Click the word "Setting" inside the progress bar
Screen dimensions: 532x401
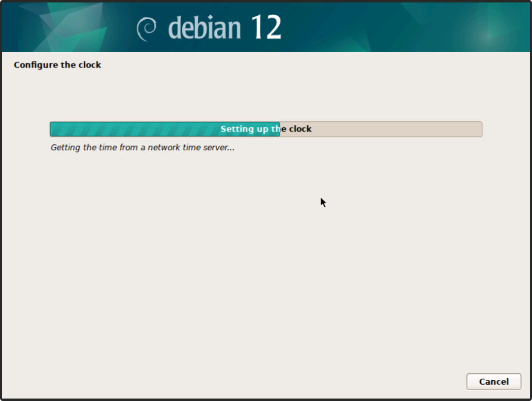click(x=236, y=129)
